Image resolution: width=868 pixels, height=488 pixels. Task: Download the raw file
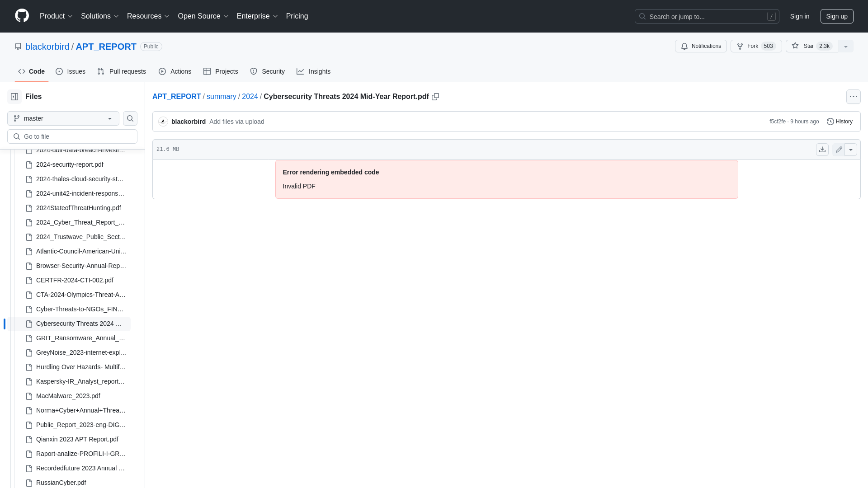pyautogui.click(x=822, y=150)
